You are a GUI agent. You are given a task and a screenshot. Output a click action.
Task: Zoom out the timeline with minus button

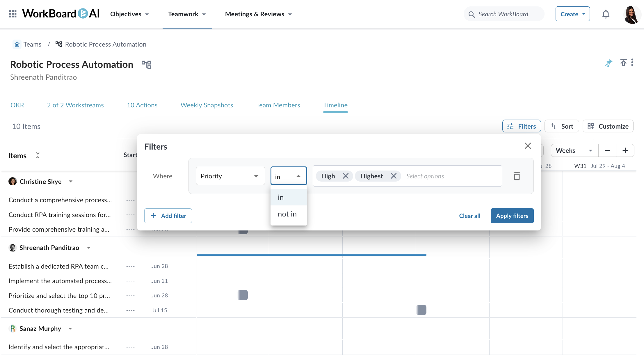tap(607, 150)
